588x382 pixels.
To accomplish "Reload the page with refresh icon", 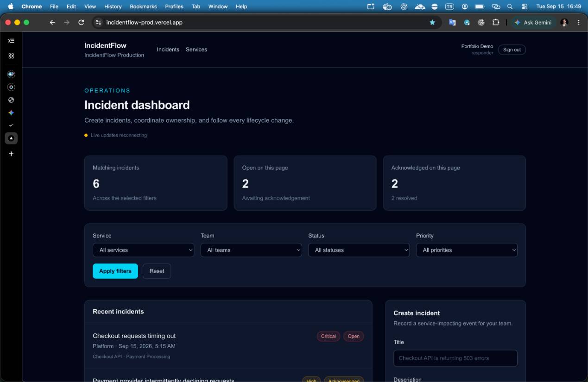I will click(81, 22).
